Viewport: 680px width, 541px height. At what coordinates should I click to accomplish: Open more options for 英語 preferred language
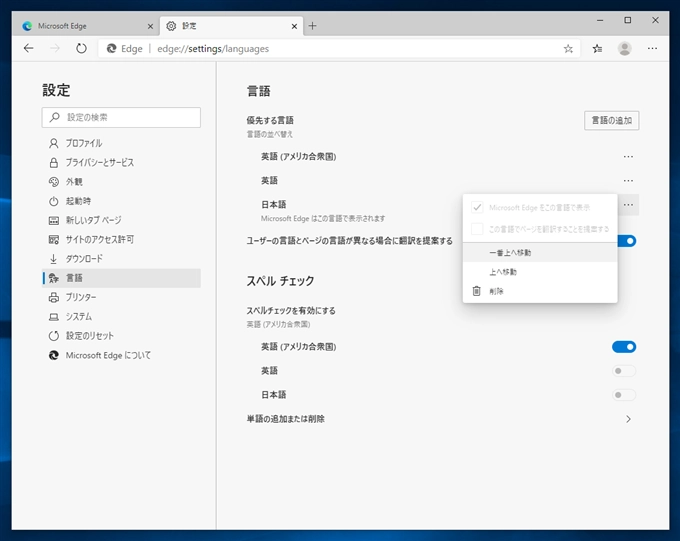[x=628, y=180]
